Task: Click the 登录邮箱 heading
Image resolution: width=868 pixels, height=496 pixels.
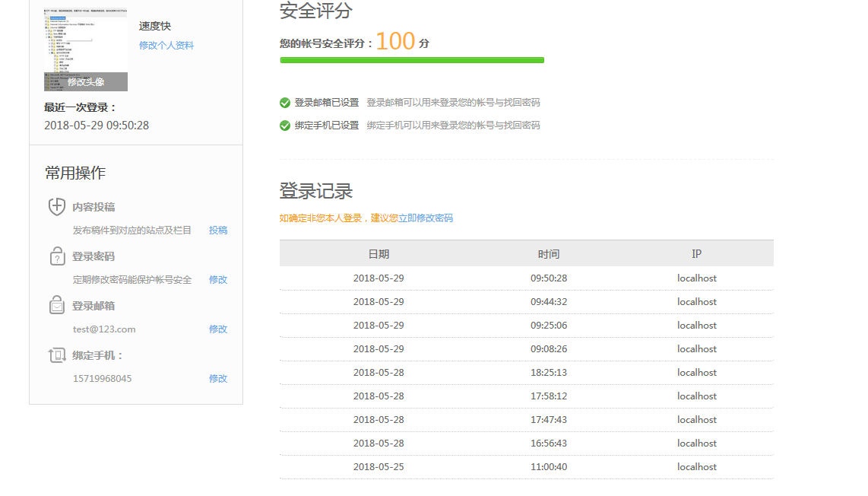Action: 93,306
